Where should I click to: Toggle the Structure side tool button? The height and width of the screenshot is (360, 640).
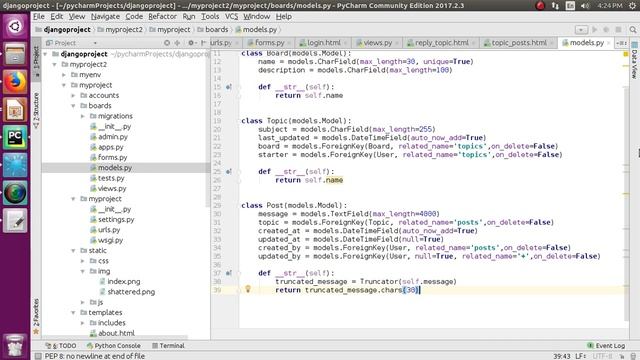[36, 111]
